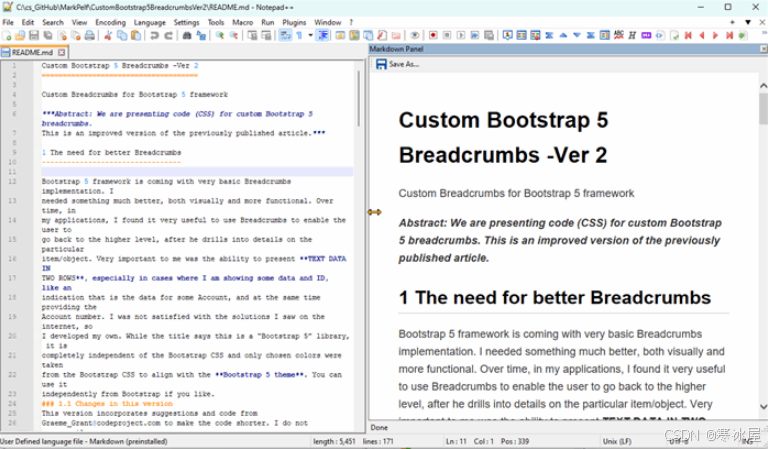Screen dimensions: 768x449
Task: Click the editor vertical scrollbar thumb
Action: pyautogui.click(x=359, y=98)
